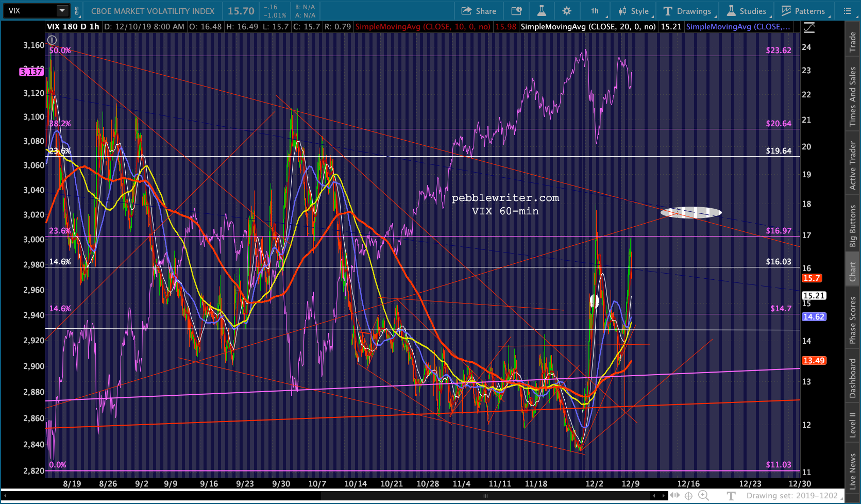Open the Patterns dropdown
The height and width of the screenshot is (504, 861).
point(804,11)
